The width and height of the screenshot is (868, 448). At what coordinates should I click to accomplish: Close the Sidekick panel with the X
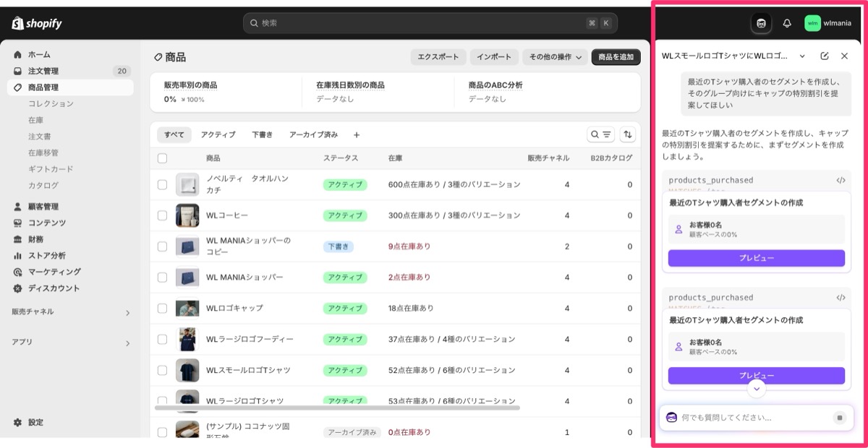click(x=844, y=56)
